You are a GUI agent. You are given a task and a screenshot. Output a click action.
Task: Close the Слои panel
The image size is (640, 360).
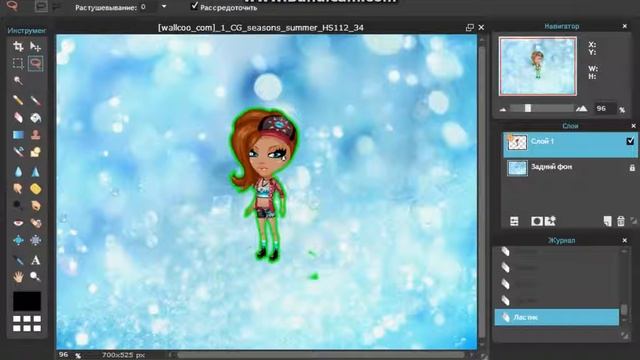tap(633, 126)
